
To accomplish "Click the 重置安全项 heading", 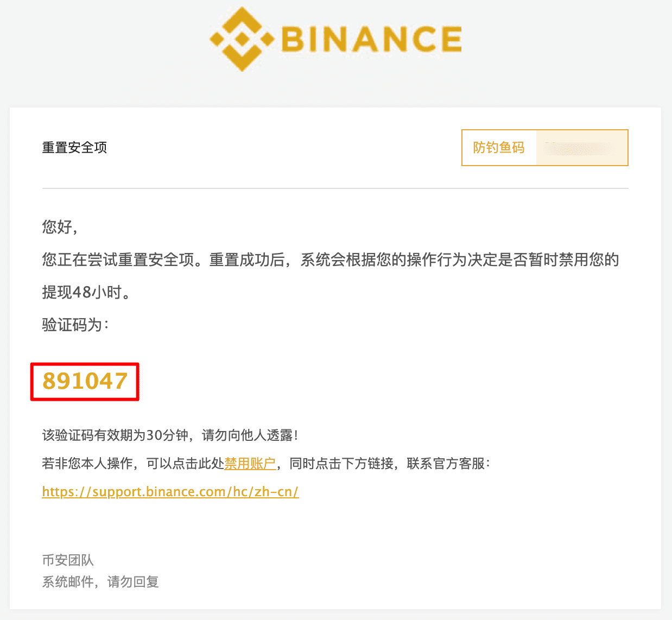I will tap(75, 148).
